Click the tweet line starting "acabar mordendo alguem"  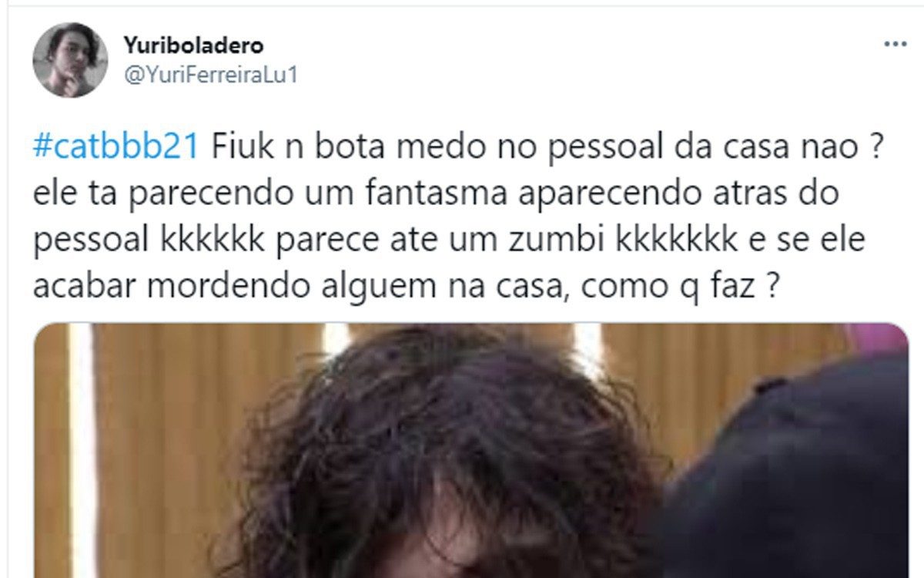(405, 288)
